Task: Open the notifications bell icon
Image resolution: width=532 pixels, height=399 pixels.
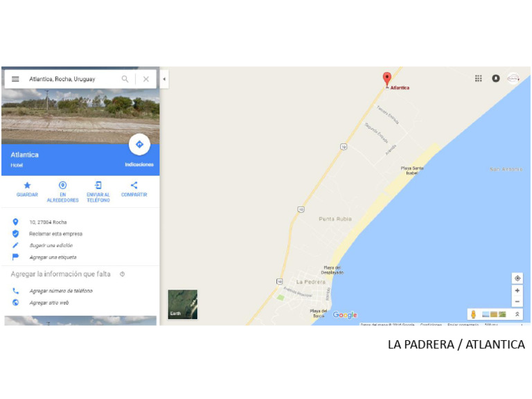Action: coord(496,78)
